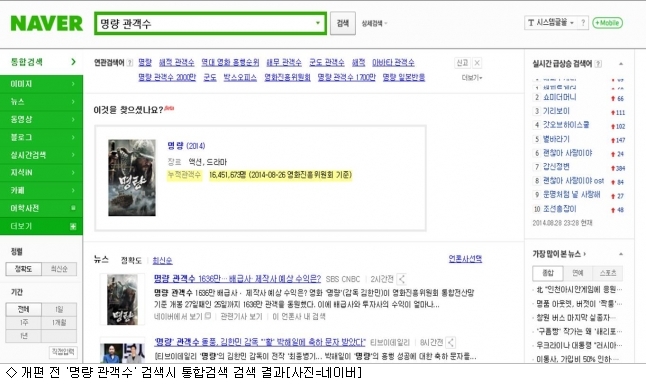The image size is (646, 384).
Task: Collapse the 실시간 급상승 검색어 panel
Action: (x=620, y=64)
